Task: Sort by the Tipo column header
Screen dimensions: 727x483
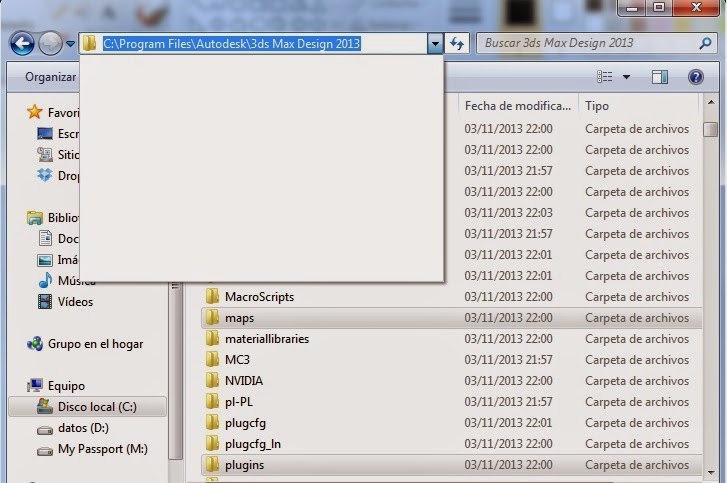Action: click(638, 106)
